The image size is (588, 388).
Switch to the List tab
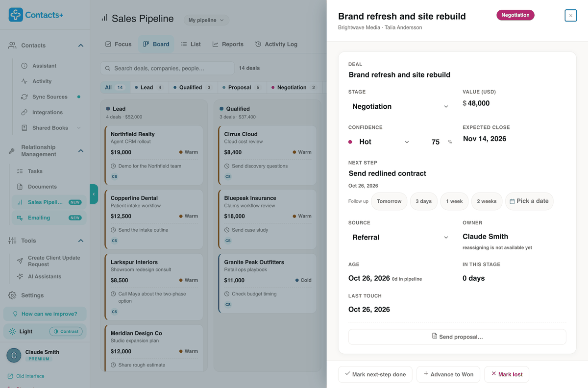click(x=191, y=44)
